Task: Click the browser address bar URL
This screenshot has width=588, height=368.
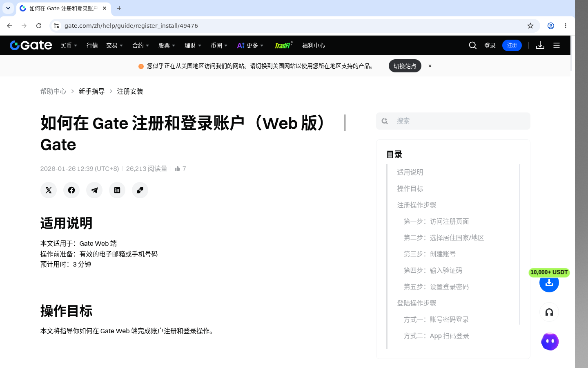Action: click(x=131, y=26)
